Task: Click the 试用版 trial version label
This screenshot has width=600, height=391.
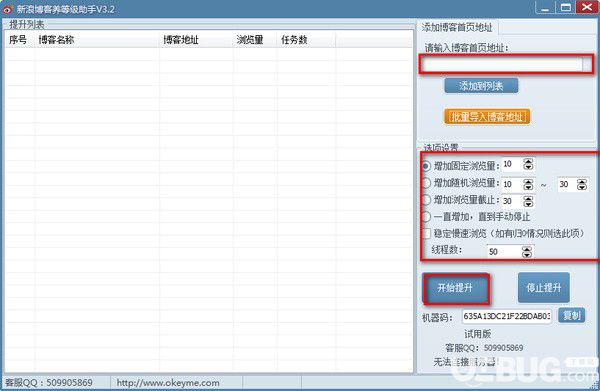Action: (478, 334)
